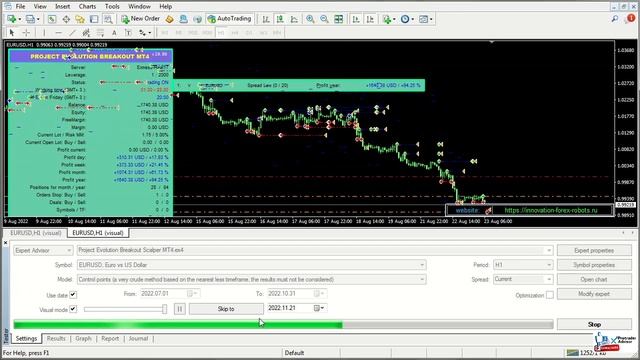Viewport: 640px width, 360px height.
Task: Select the Fibonacci retracement tool
Action: (x=100, y=33)
